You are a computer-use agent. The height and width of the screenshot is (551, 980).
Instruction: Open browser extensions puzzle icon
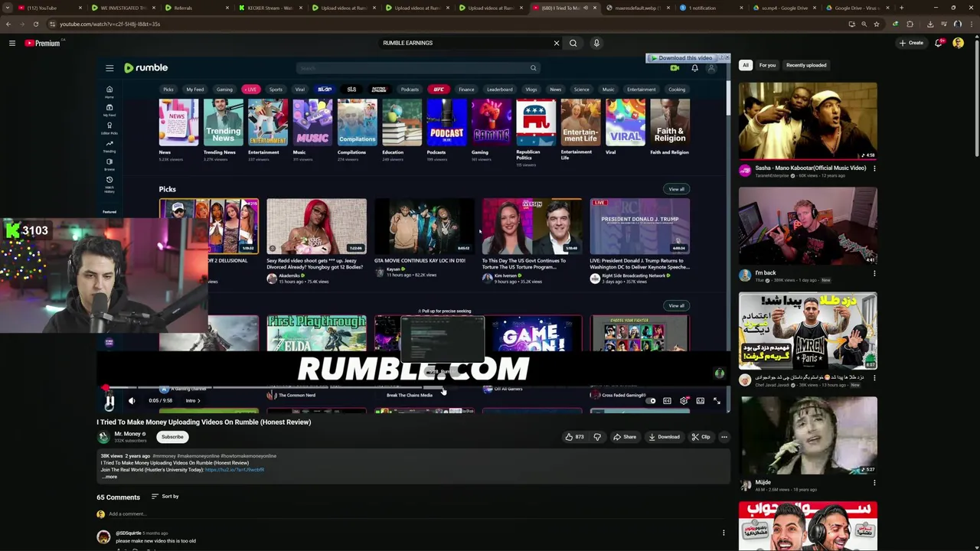pos(910,24)
